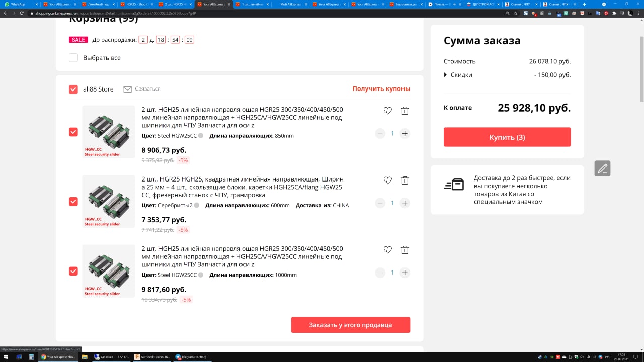Click the Steel HGW25CC color swatch of 1000mm item
The height and width of the screenshot is (362, 644).
(x=201, y=275)
